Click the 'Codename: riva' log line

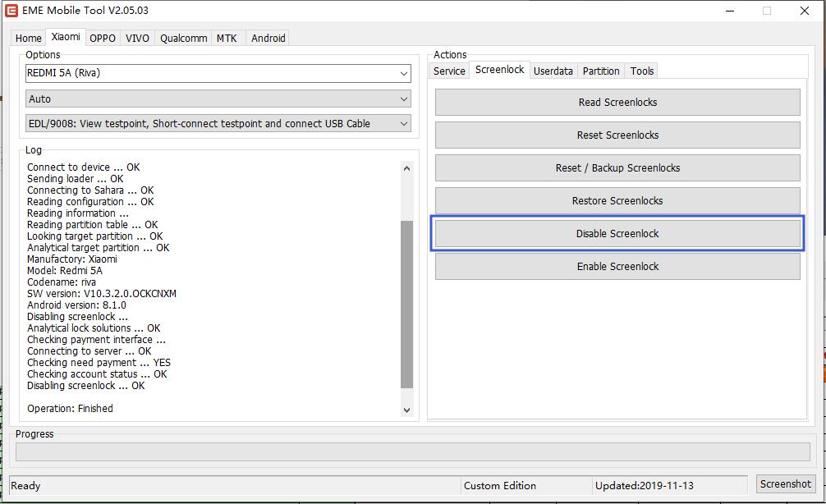(62, 282)
